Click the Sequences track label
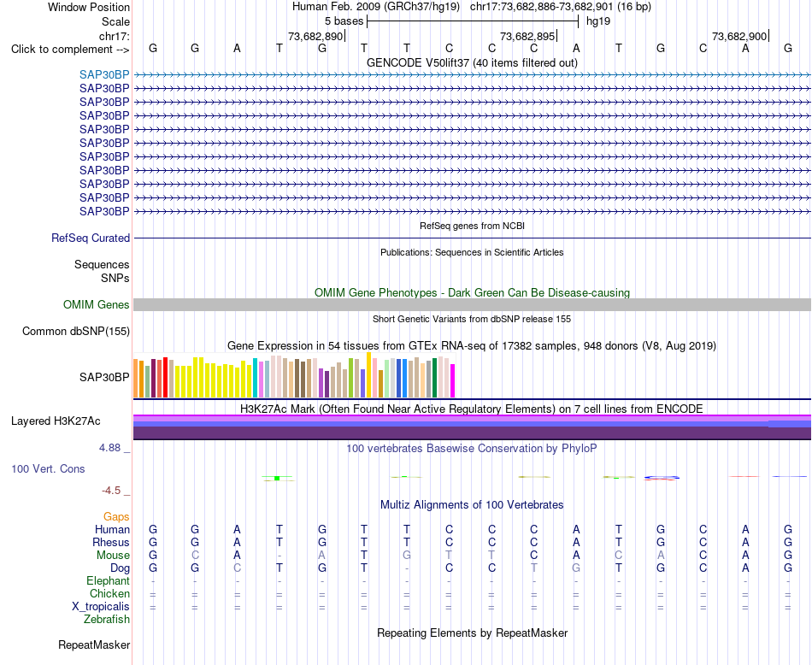The height and width of the screenshot is (665, 812). click(102, 265)
